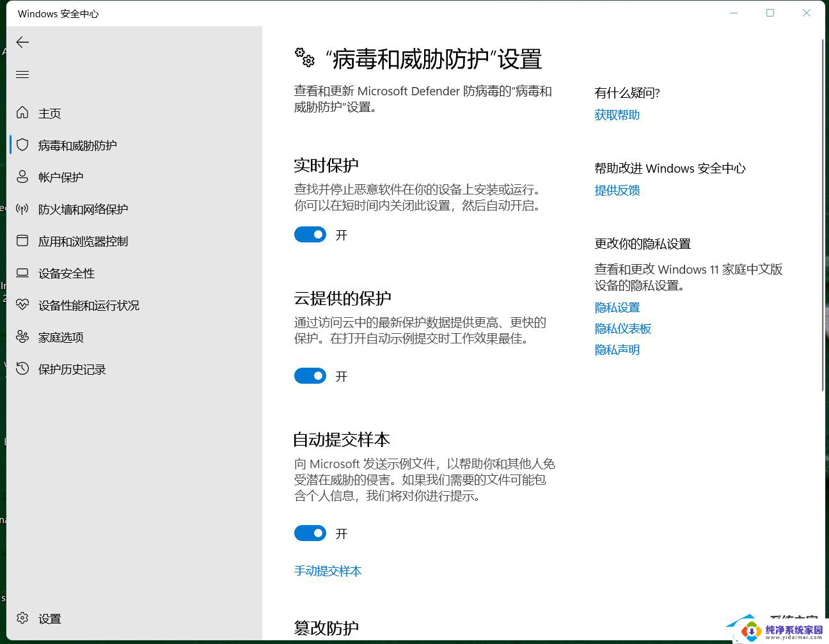Click the 更改你的隐私设置 heading
The width and height of the screenshot is (829, 644).
642,244
